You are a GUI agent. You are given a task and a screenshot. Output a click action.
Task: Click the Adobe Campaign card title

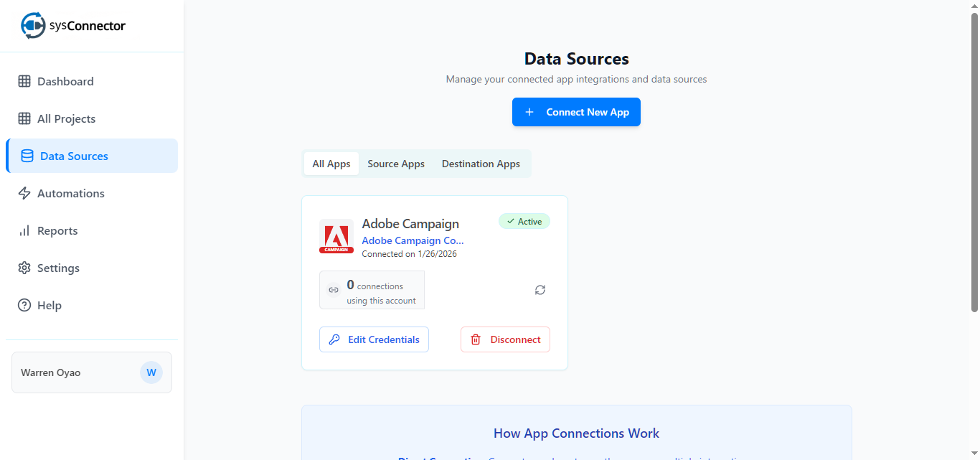coord(410,224)
